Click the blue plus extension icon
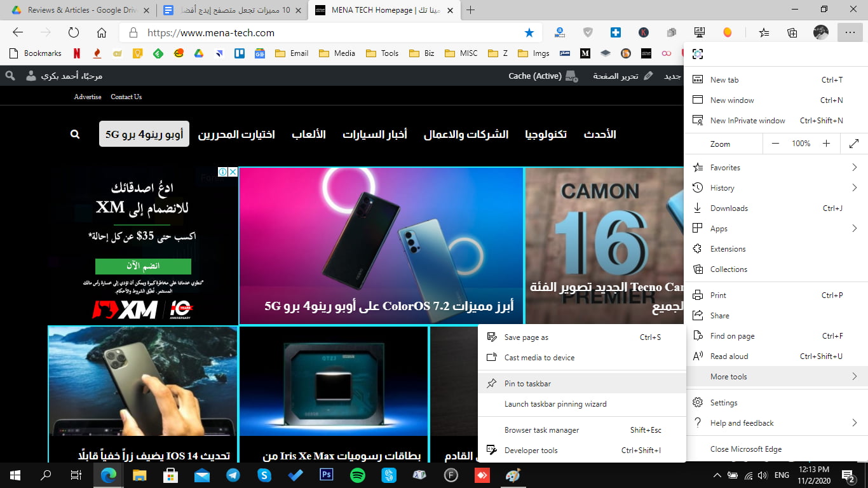Viewport: 868px width, 488px height. pos(616,32)
